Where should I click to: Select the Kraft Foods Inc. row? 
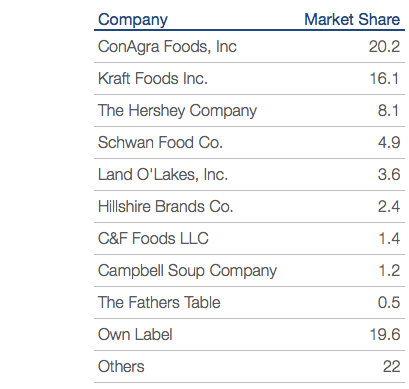click(249, 79)
